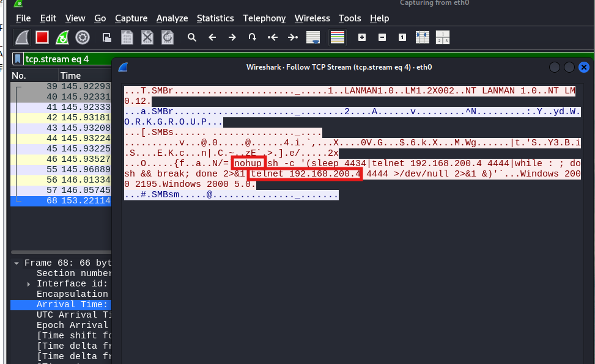Select packet 40 in the list

(61, 96)
